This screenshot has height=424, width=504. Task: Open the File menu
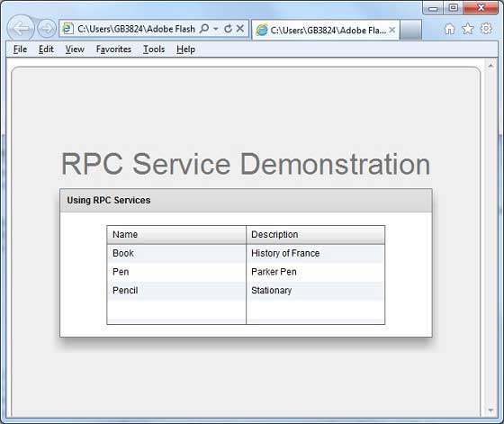tap(20, 50)
